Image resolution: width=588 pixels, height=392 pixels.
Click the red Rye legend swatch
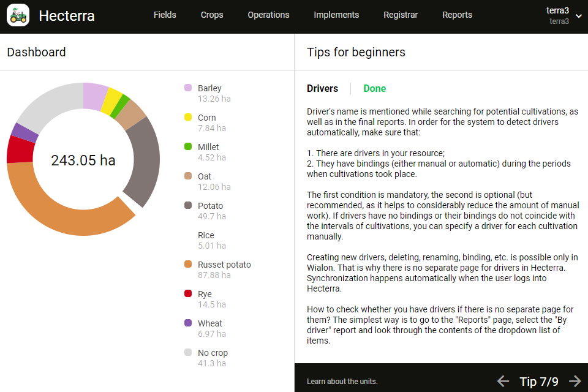[x=188, y=294]
